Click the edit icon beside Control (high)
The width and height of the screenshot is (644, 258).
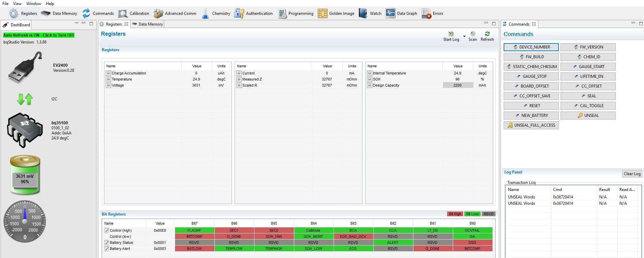point(107,230)
